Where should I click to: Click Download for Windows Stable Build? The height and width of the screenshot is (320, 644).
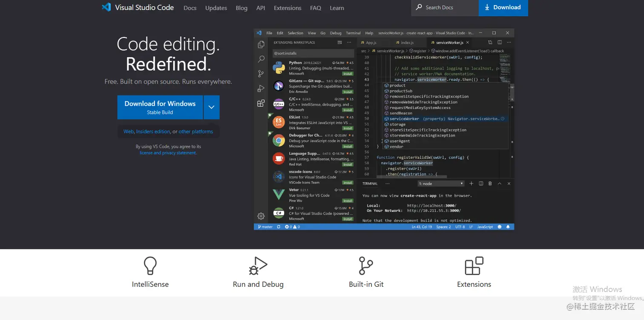160,107
